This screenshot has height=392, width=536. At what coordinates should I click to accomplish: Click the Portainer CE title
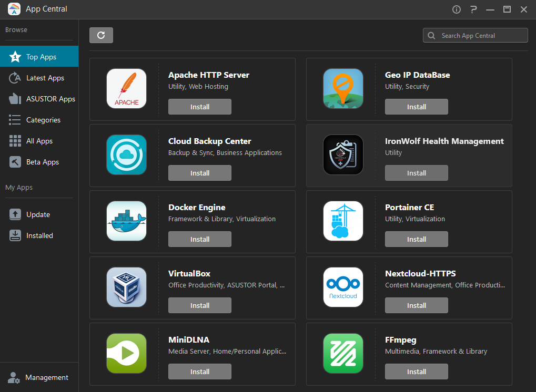pos(410,208)
